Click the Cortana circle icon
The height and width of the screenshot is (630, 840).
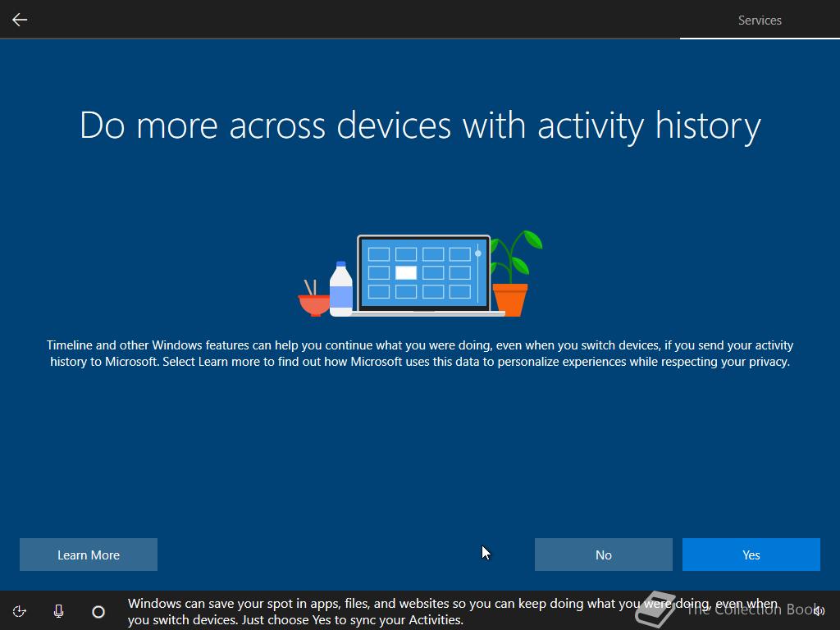(x=98, y=612)
